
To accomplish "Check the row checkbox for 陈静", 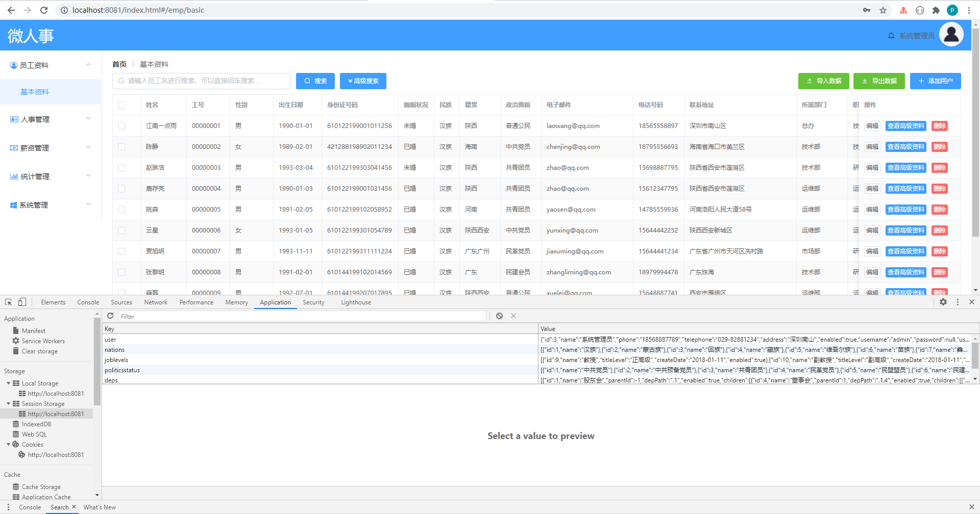I will pos(121,146).
